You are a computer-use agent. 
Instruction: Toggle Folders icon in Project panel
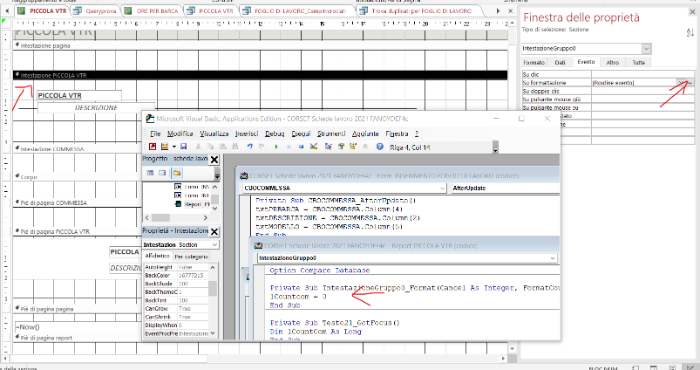(177, 173)
